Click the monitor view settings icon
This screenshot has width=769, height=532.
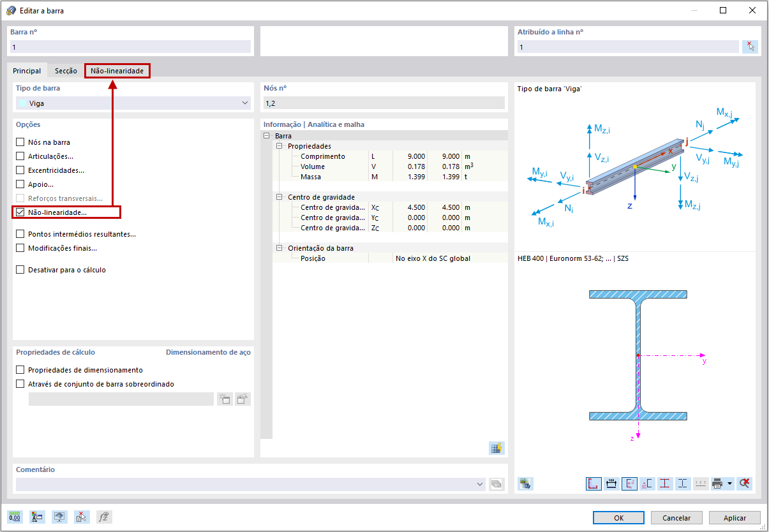[59, 517]
